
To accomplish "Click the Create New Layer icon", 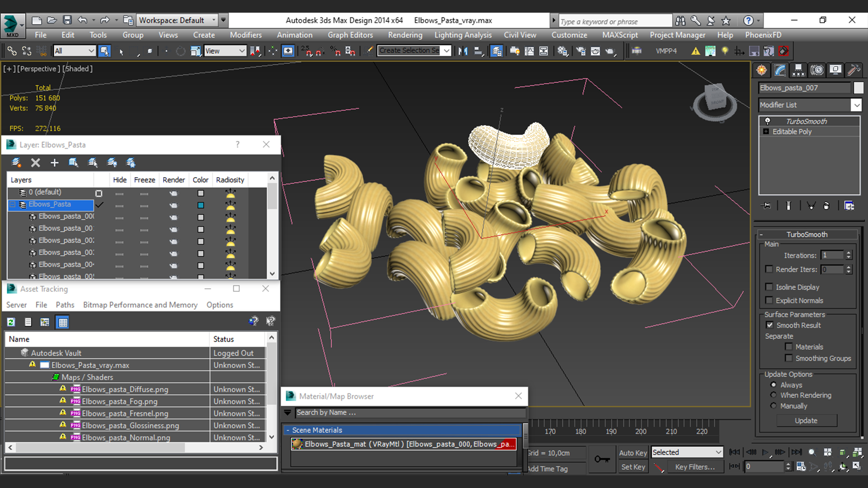I will pos(16,163).
